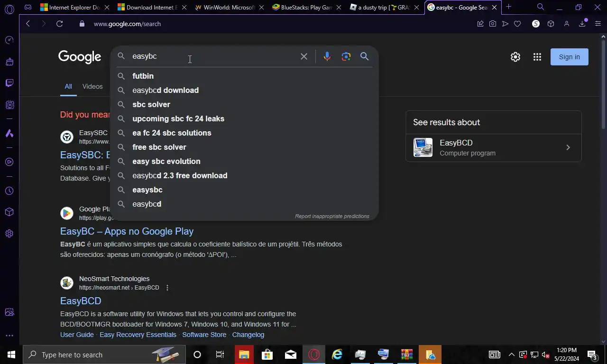Add page to bookmarks with heart icon
This screenshot has height=364, width=607.
pyautogui.click(x=517, y=24)
